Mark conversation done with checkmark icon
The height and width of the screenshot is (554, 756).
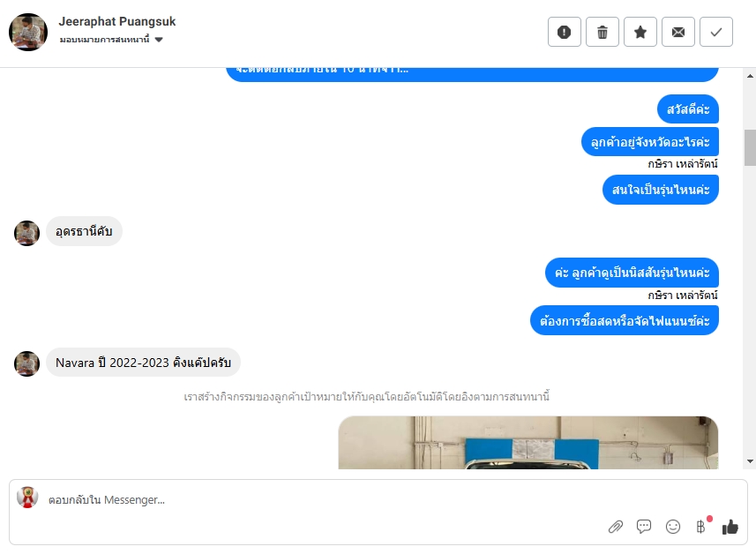[716, 32]
